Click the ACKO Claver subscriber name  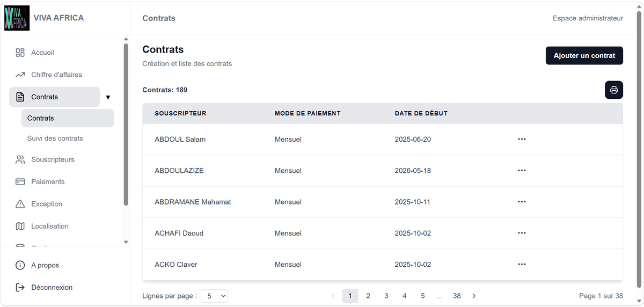click(x=176, y=265)
